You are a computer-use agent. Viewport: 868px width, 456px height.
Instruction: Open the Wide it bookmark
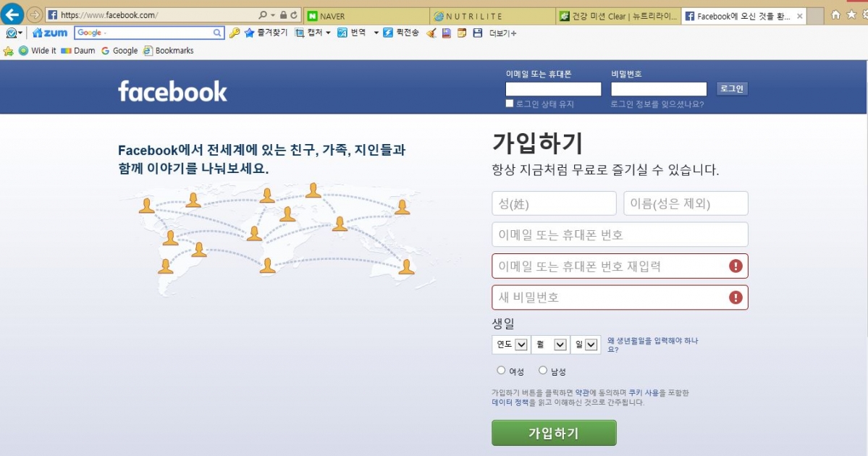[37, 51]
